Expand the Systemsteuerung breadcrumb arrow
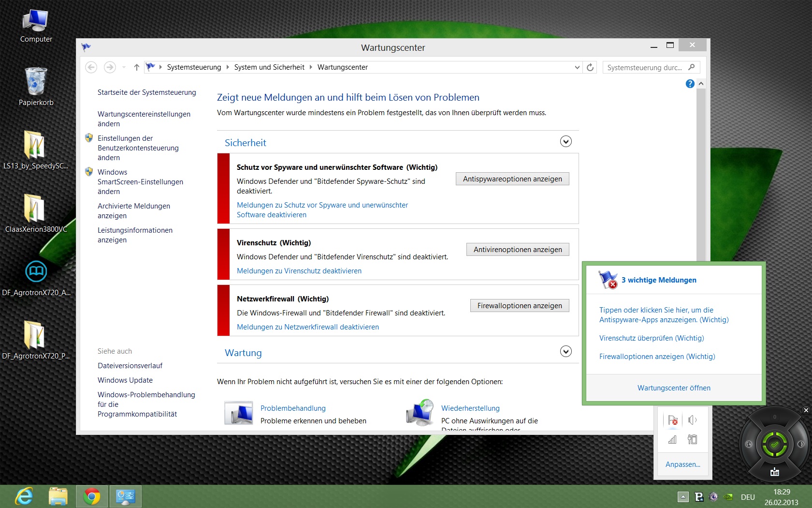The image size is (812, 508). point(228,67)
